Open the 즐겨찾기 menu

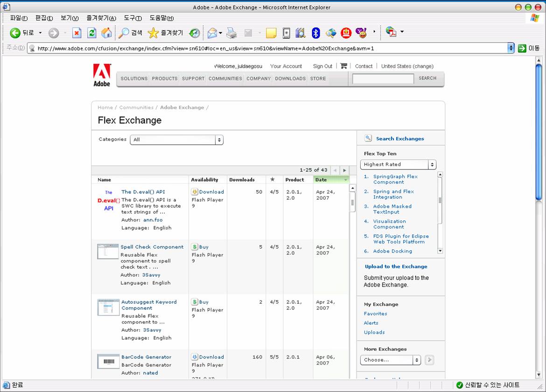pos(101,18)
